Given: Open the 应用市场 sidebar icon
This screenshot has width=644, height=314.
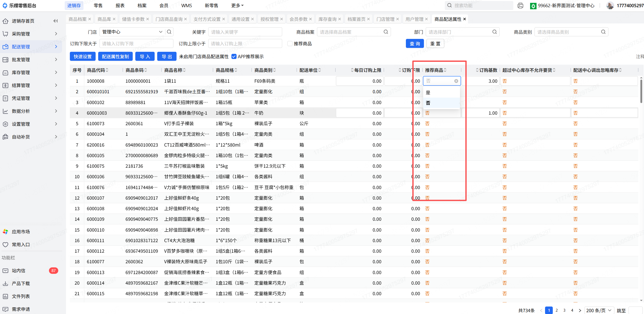Looking at the screenshot, I should click(5, 232).
